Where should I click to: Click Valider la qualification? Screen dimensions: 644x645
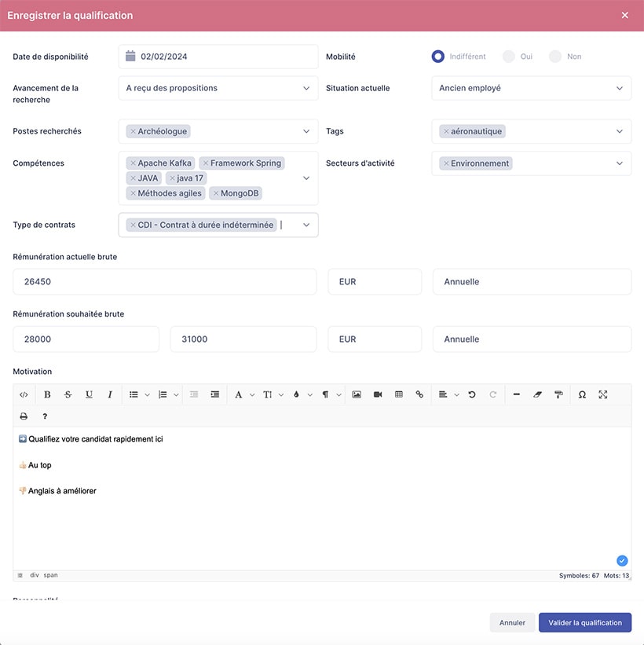pyautogui.click(x=585, y=623)
